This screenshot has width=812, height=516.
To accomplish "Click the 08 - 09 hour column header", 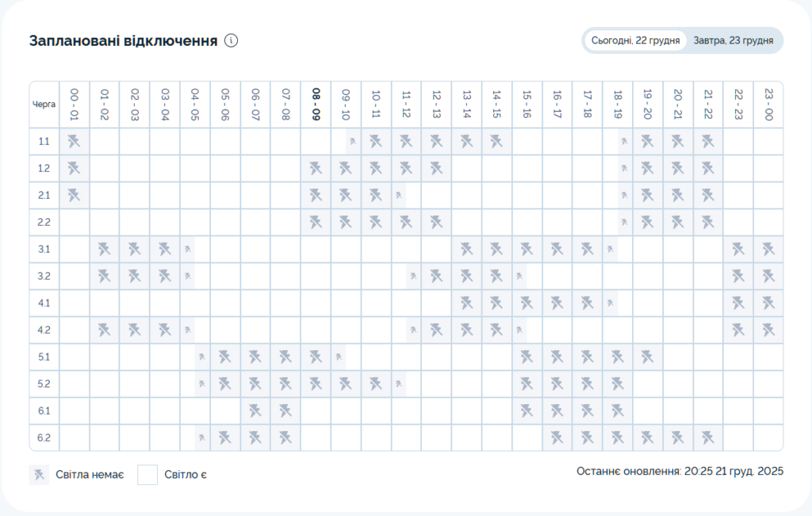I will 316,104.
